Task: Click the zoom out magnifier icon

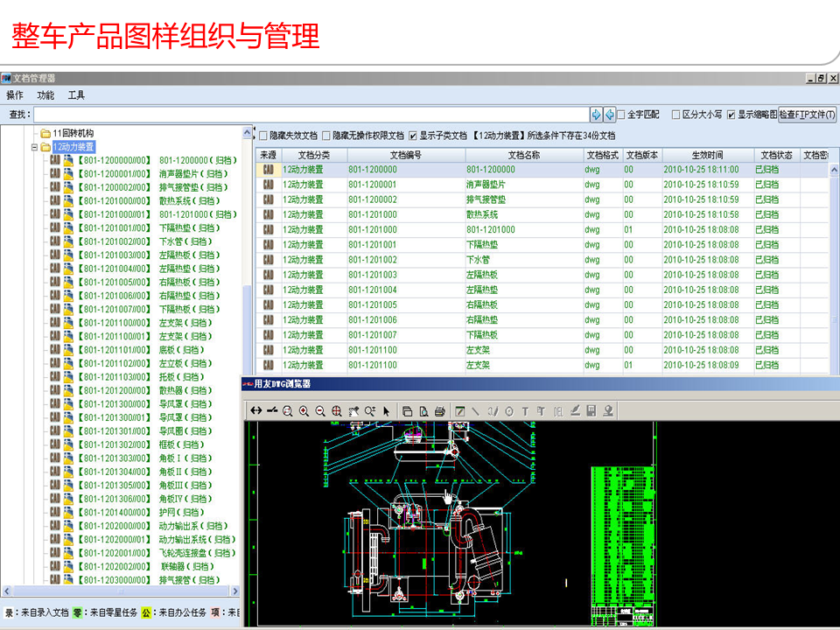Action: pyautogui.click(x=320, y=411)
